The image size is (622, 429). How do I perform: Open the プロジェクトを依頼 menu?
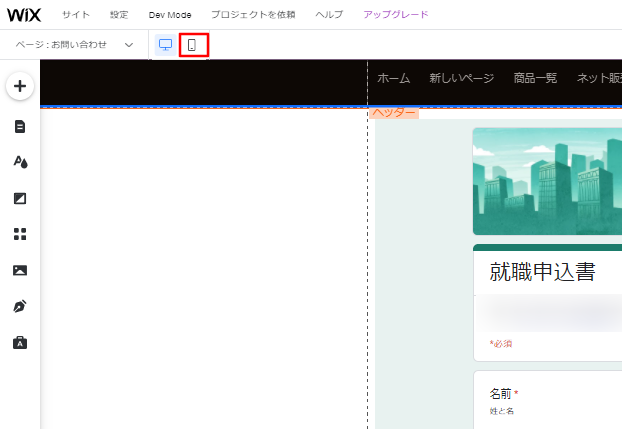coord(253,15)
